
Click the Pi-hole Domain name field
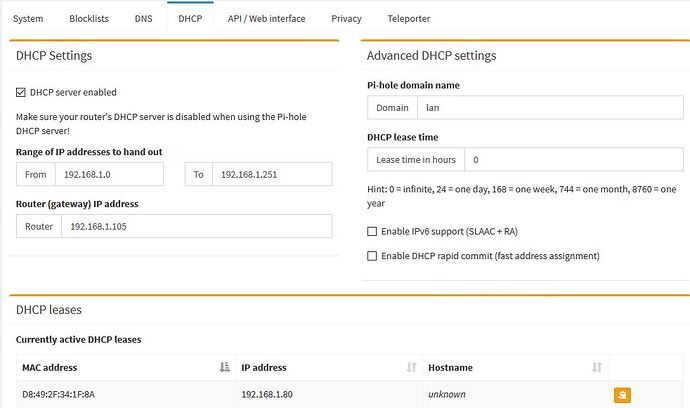[546, 107]
